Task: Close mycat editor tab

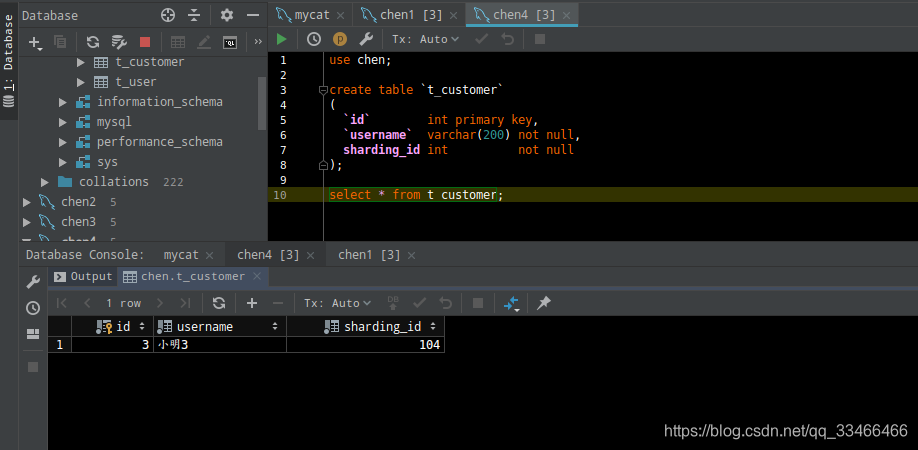Action: (341, 15)
